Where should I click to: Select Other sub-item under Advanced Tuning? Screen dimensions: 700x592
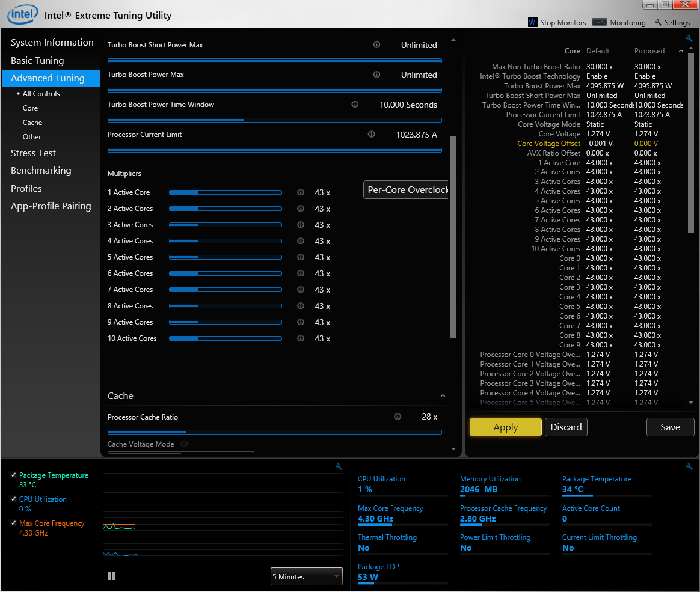click(x=32, y=136)
